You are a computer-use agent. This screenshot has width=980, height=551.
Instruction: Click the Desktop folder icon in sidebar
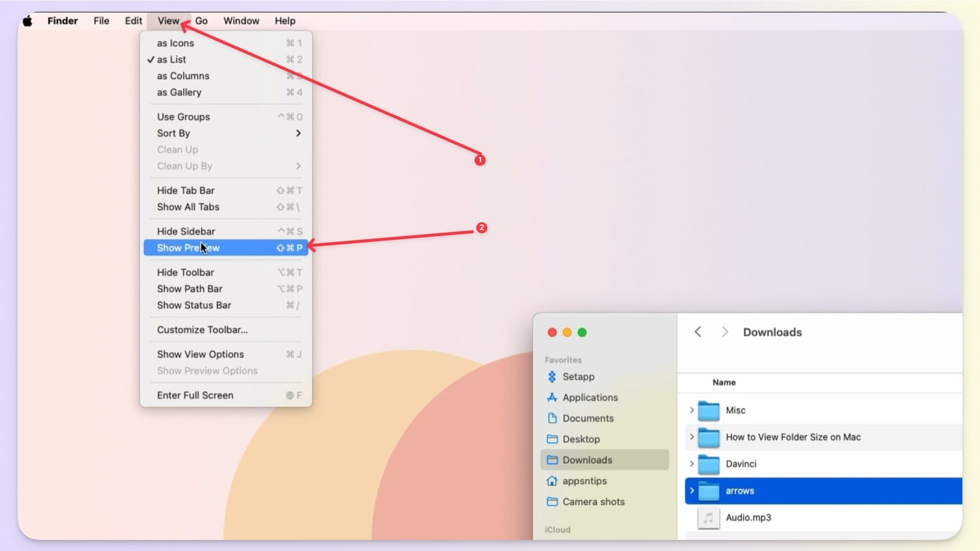coord(552,439)
